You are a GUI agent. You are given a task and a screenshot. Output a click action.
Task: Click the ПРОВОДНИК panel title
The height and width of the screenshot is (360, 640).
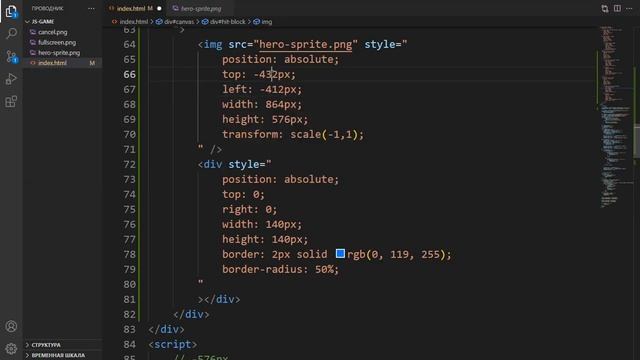point(47,9)
